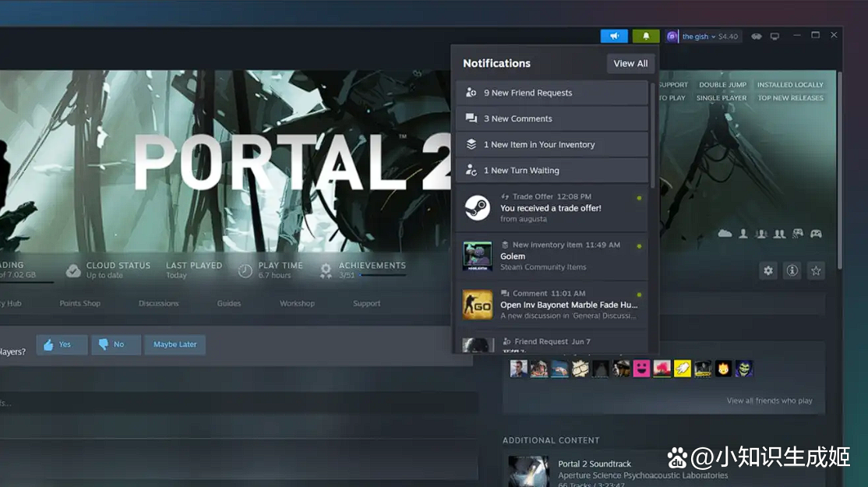Open Discussions tab
Viewport: 868px width, 487px height.
(x=158, y=303)
